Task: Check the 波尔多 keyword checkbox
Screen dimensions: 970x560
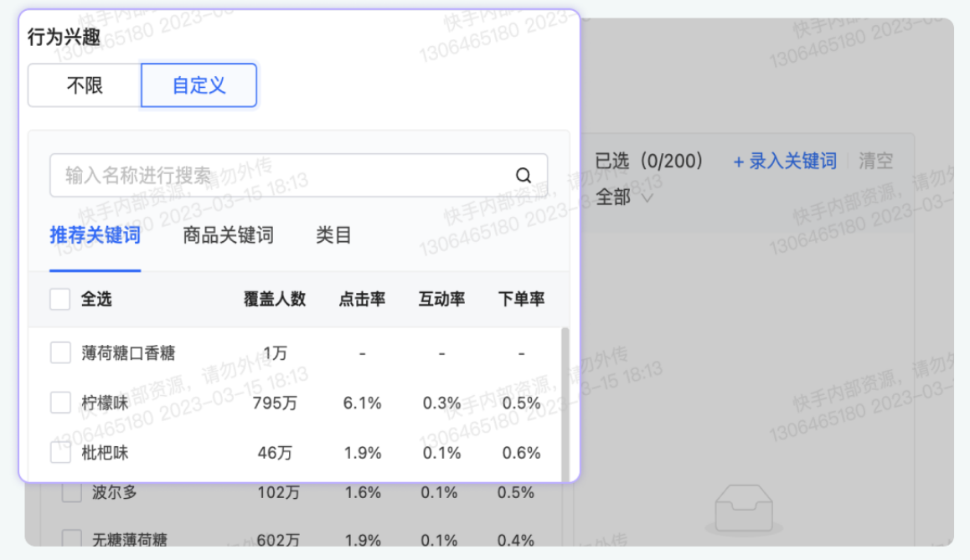Action: point(70,492)
